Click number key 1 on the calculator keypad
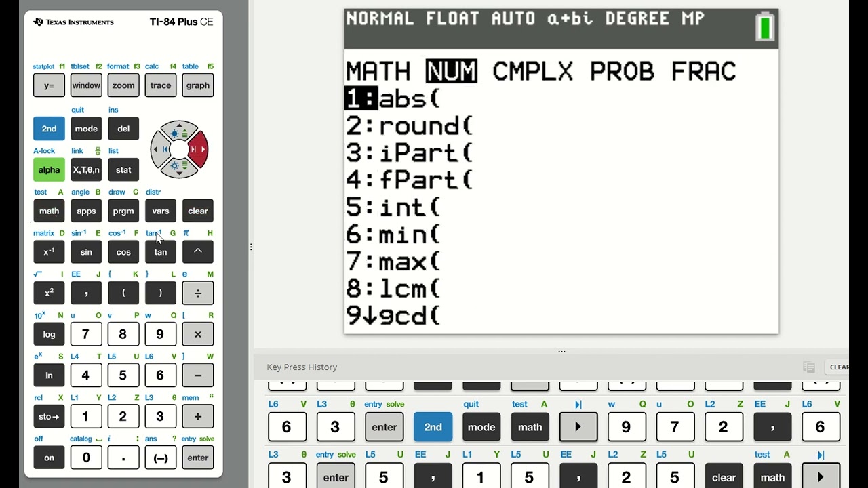 [x=86, y=416]
